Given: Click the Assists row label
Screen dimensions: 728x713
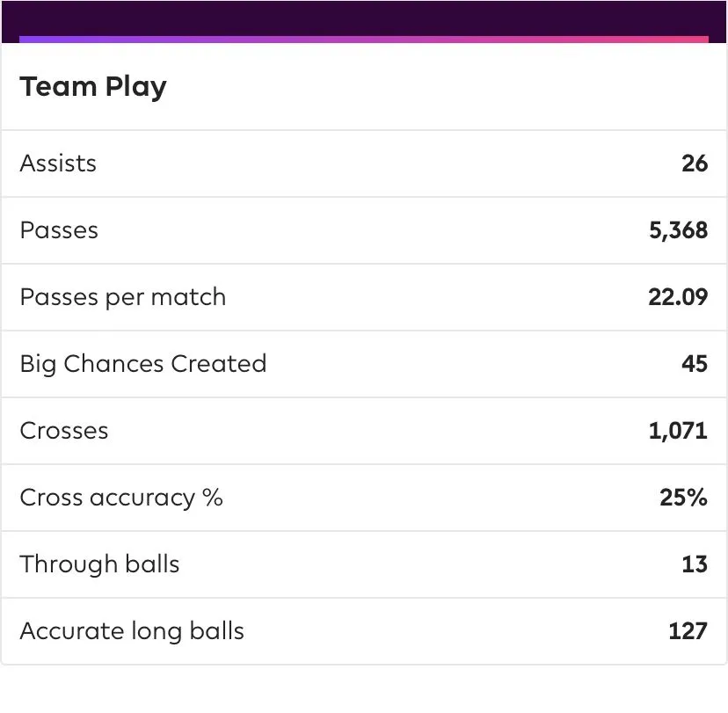Looking at the screenshot, I should tap(58, 164).
